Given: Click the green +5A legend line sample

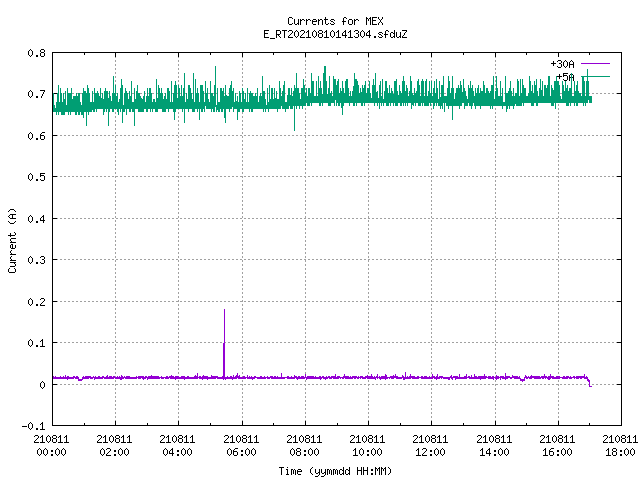Looking at the screenshot, I should click(596, 77).
